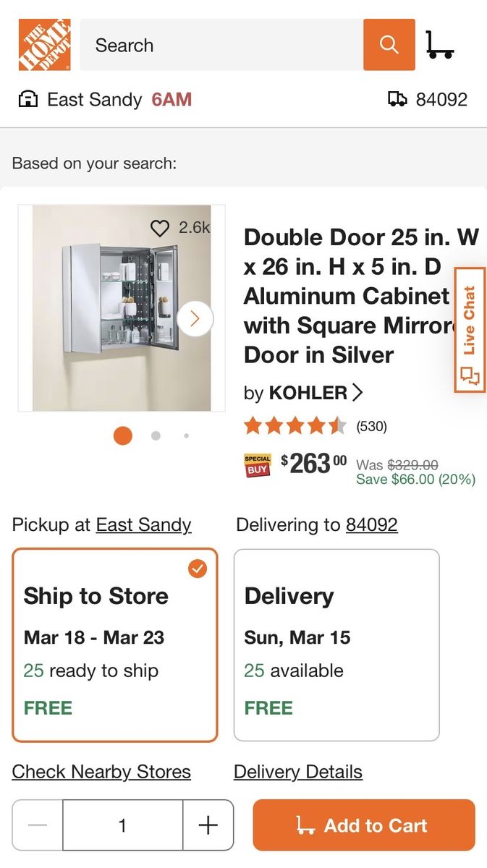Go to second product image dot

156,435
